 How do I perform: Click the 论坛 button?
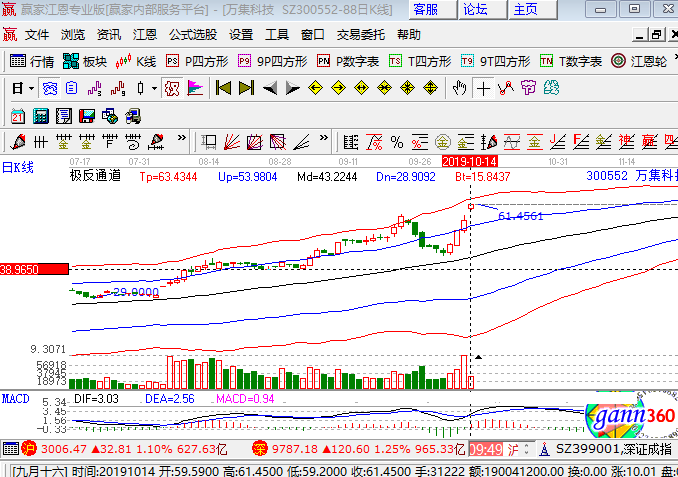coord(483,10)
